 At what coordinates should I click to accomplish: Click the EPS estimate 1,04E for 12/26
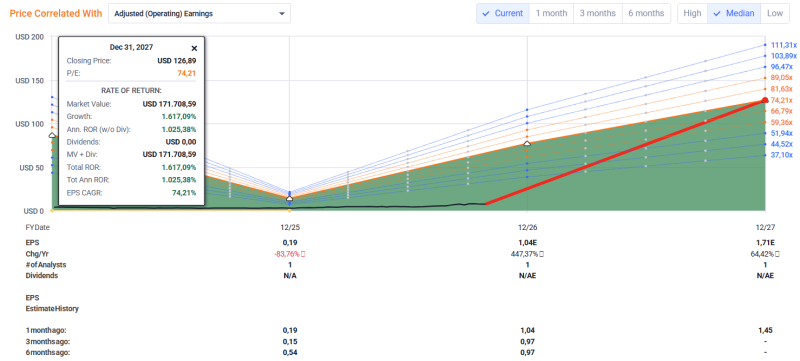coord(527,242)
